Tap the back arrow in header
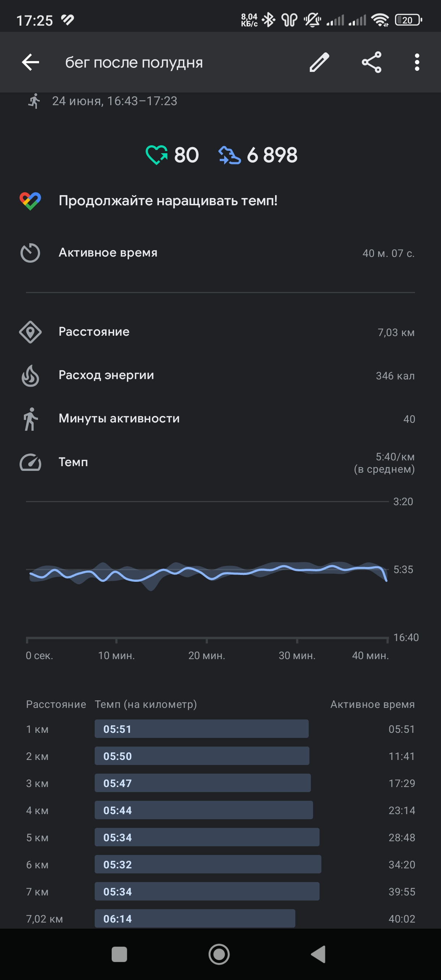441x980 pixels. point(30,63)
